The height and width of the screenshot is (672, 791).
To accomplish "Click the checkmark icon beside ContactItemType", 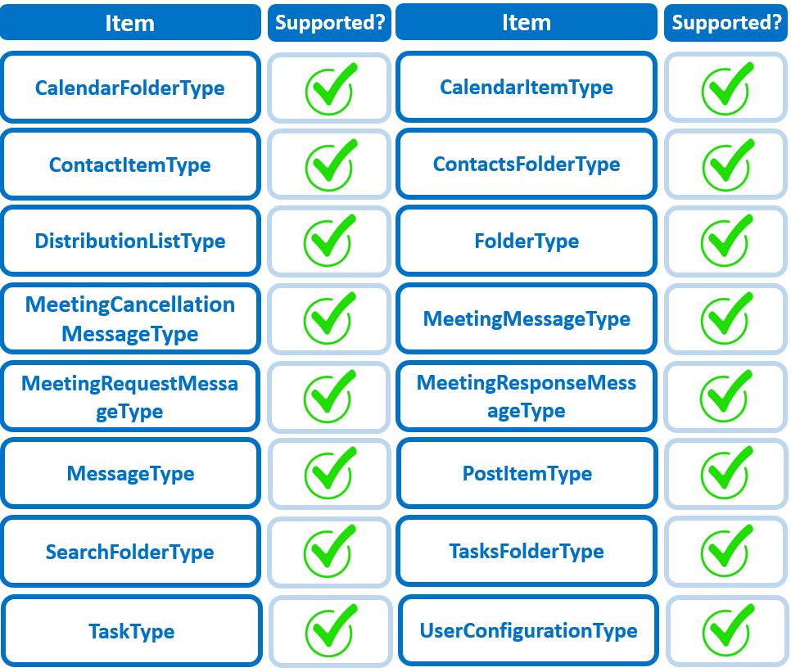I will tap(329, 165).
